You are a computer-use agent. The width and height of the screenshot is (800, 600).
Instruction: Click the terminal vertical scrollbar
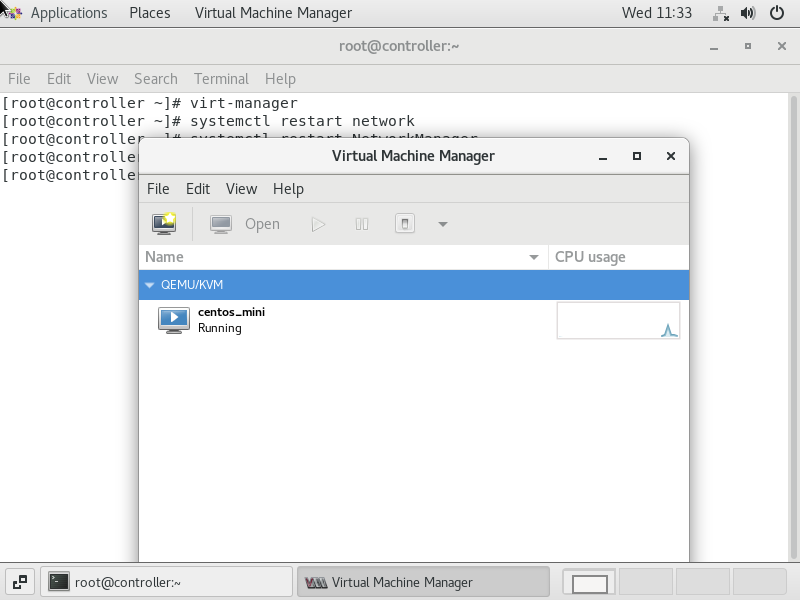793,327
